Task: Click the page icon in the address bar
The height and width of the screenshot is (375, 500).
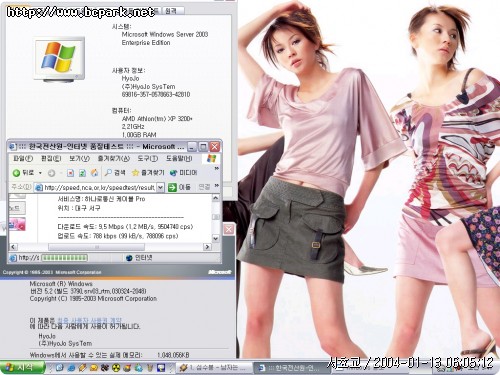Action: tap(39, 188)
